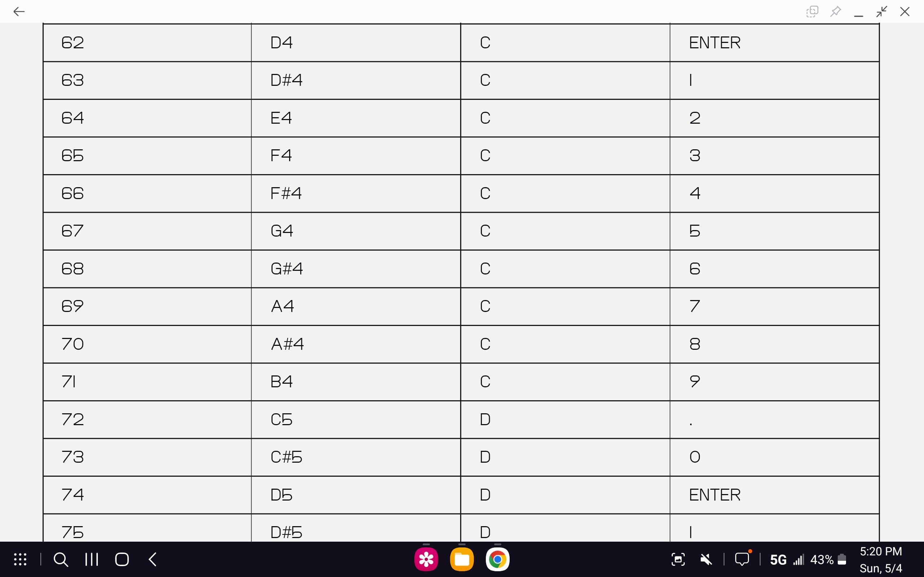Capture screen with the screenshot icon
Viewport: 924px width, 577px height.
[x=678, y=559]
